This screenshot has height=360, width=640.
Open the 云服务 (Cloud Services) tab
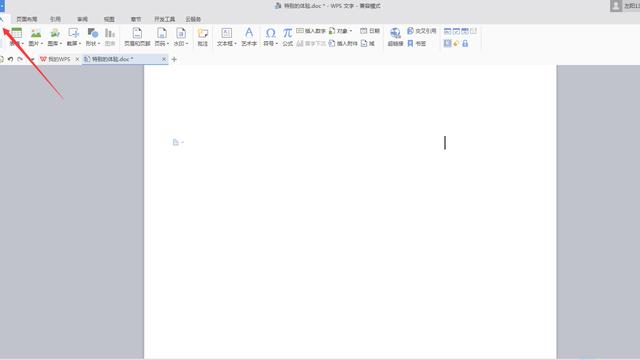(193, 19)
